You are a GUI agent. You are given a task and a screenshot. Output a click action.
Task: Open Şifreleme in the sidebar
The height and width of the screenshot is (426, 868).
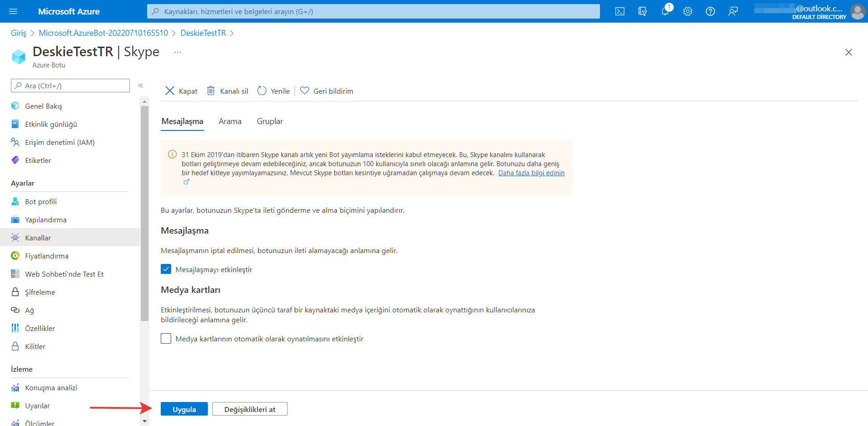click(40, 292)
